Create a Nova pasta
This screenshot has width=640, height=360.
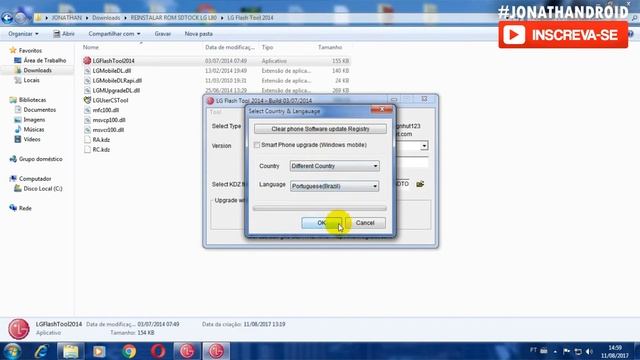198,34
